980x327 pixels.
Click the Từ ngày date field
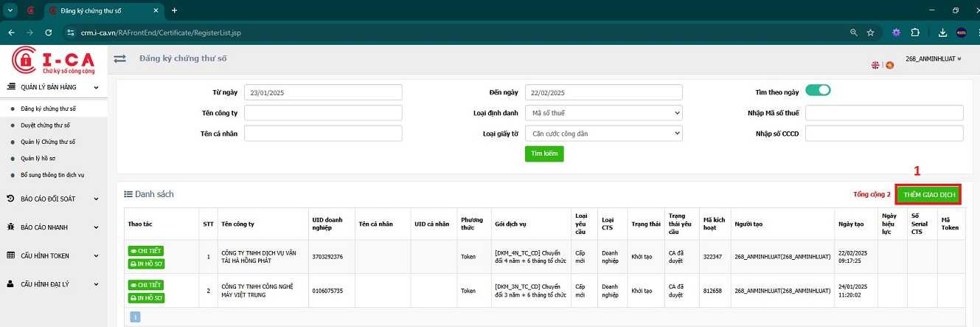point(323,92)
